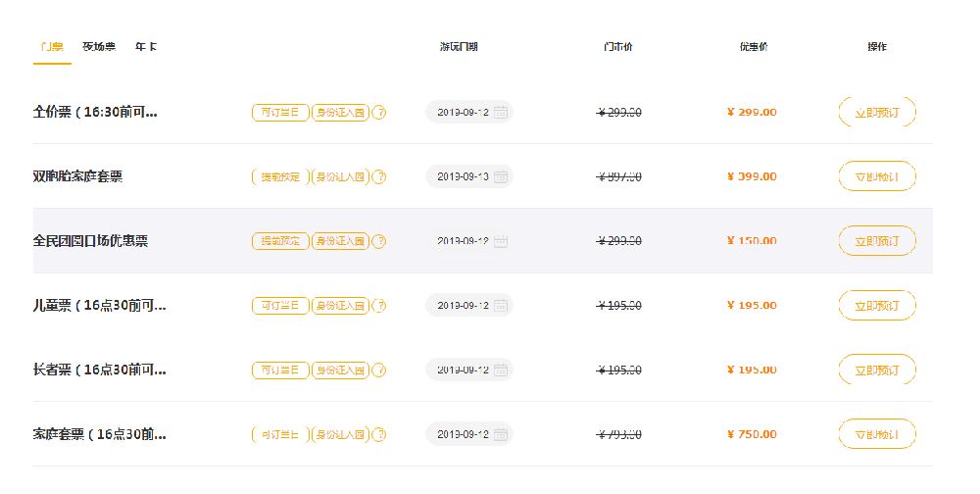Click 立即预订 for 家庭套票 750.00
The image size is (980, 494).
click(x=877, y=434)
